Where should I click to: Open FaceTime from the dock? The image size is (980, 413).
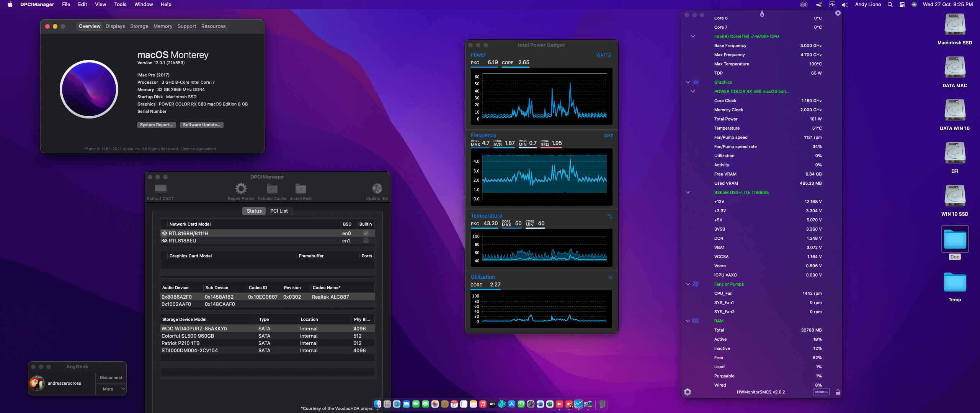[x=416, y=404]
